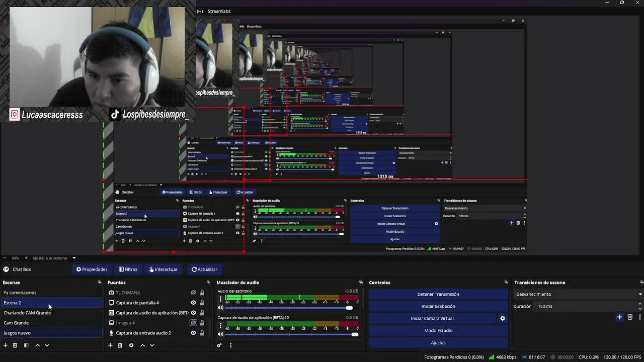Pop out the Fuentes dock panel
644x362 pixels.
tap(208, 283)
